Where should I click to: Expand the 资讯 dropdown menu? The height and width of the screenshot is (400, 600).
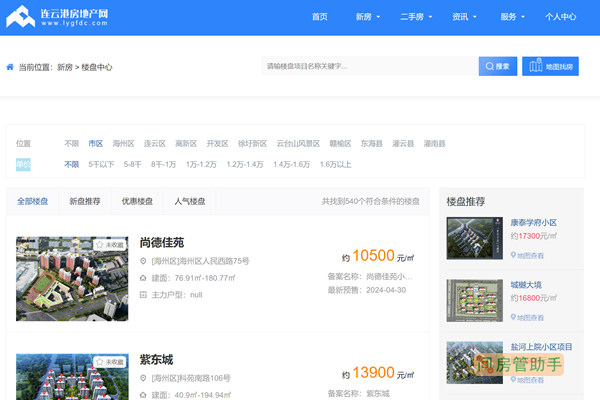click(x=464, y=17)
